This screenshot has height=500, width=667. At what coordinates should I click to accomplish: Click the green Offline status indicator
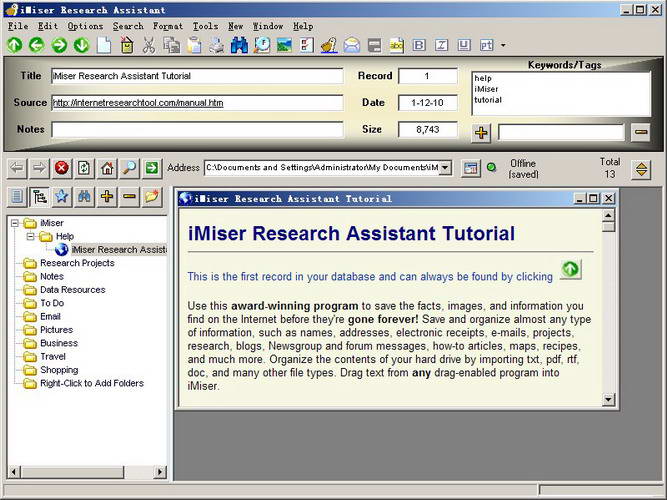[x=491, y=167]
